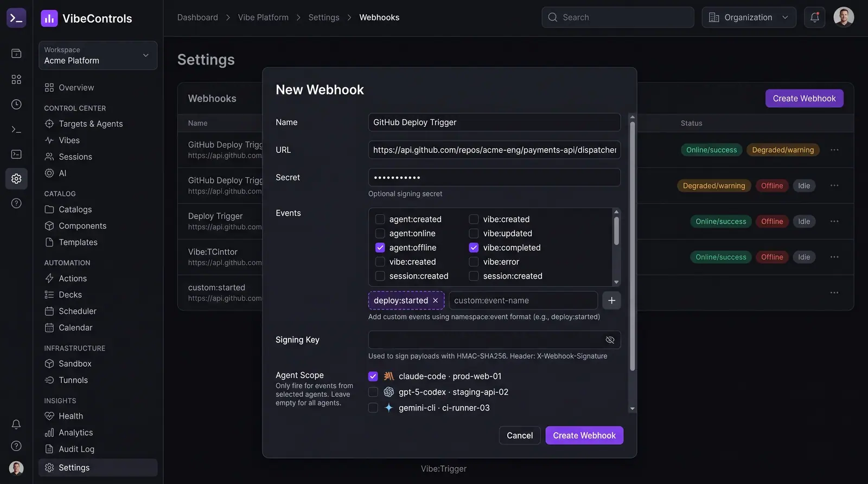Open terminal logo icon in far-left rail
The width and height of the screenshot is (868, 484).
(x=16, y=18)
